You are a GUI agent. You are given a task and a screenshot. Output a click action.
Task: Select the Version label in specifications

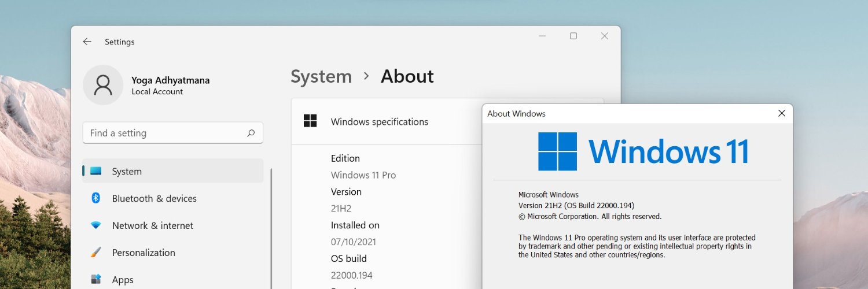click(346, 192)
